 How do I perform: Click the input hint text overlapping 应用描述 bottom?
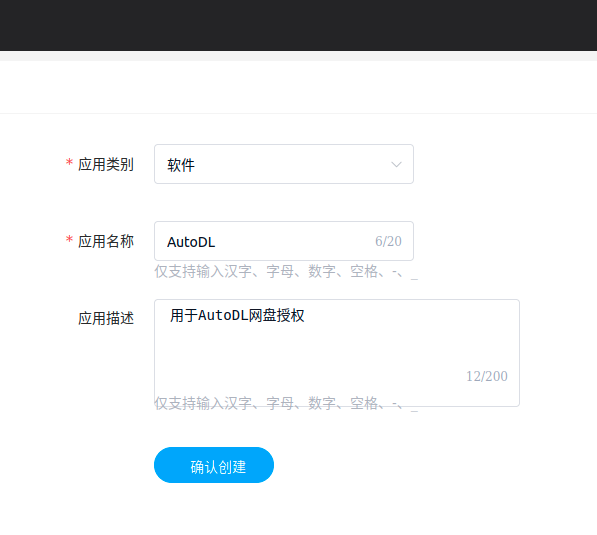tap(286, 403)
